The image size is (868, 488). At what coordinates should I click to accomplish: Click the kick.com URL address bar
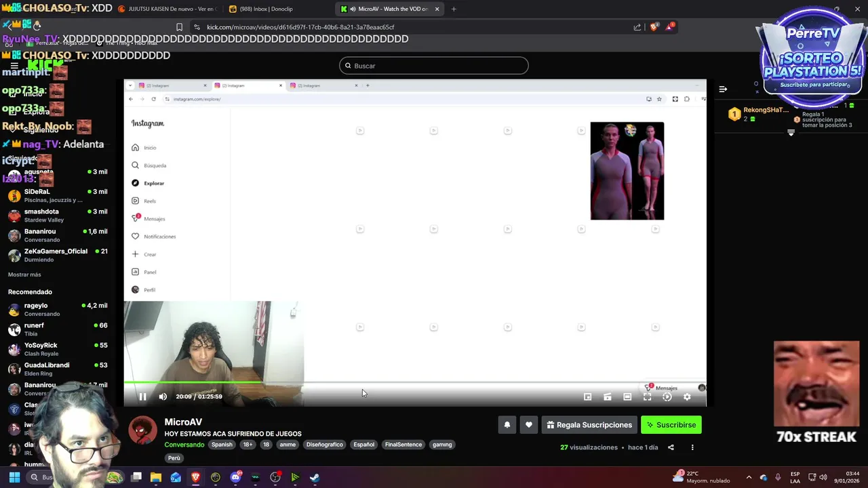[300, 27]
